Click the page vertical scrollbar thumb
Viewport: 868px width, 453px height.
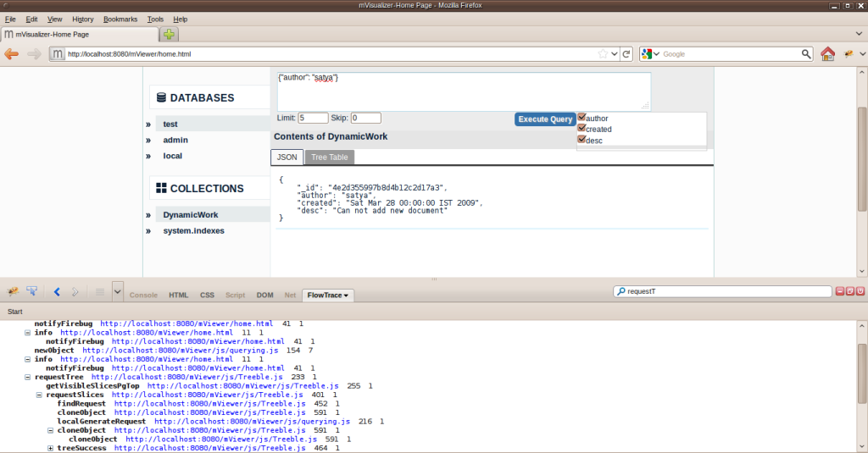tap(862, 159)
